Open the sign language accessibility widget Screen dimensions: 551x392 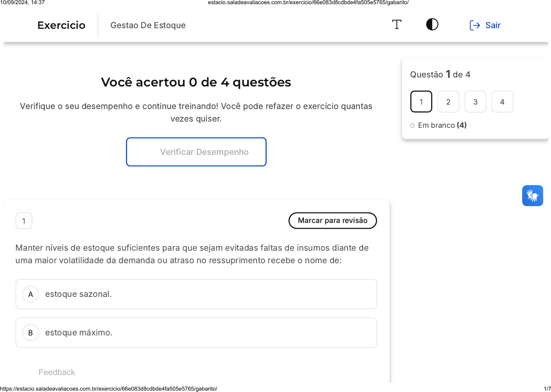click(532, 195)
